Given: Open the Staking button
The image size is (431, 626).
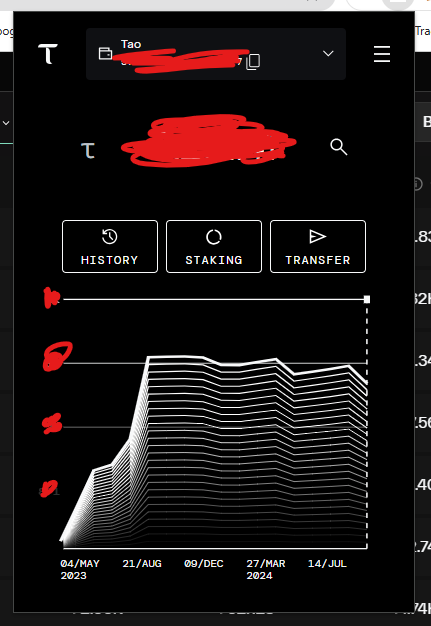Looking at the screenshot, I should click(214, 246).
